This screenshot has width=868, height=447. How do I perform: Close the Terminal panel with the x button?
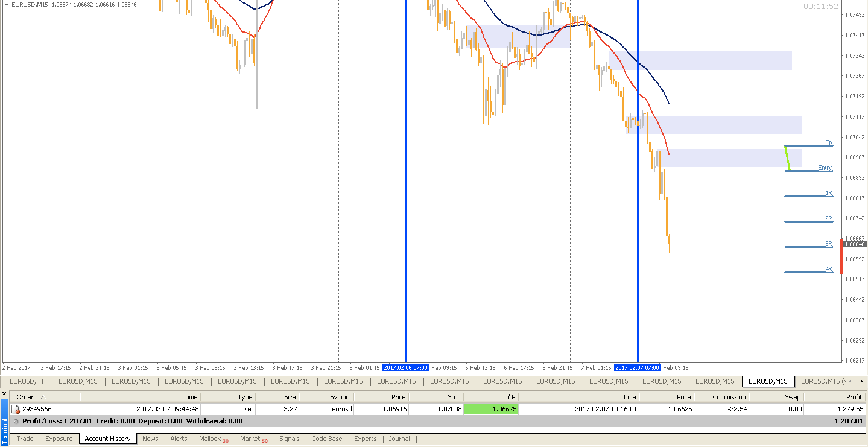(4, 394)
